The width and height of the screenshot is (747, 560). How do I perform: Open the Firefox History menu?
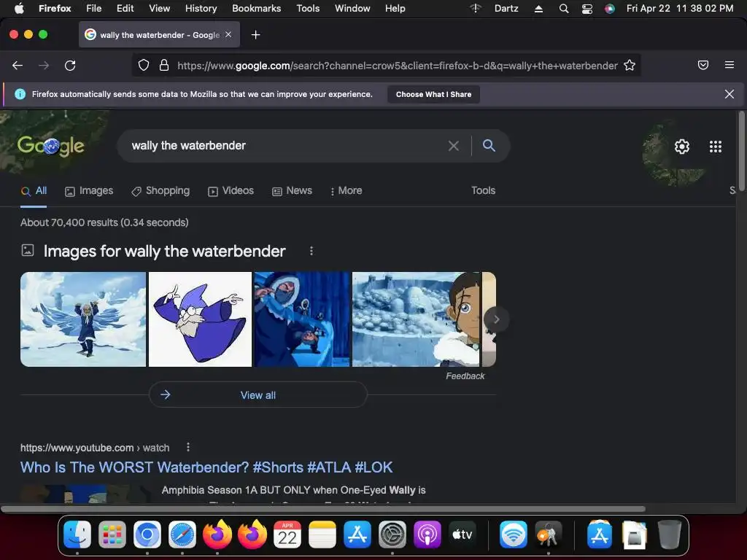click(x=201, y=8)
